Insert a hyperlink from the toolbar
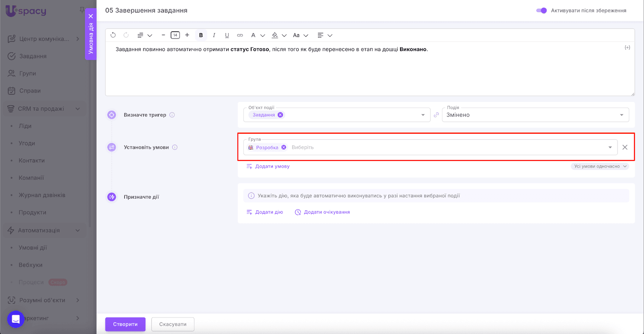This screenshot has height=334, width=644. pos(240,35)
